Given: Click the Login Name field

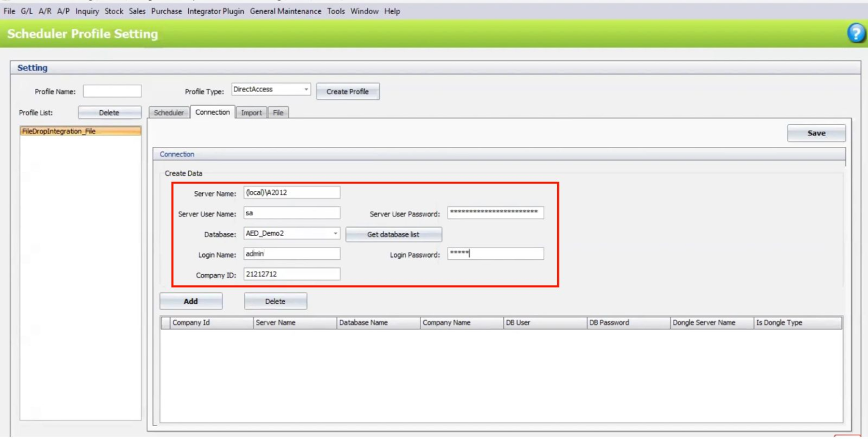Looking at the screenshot, I should click(292, 254).
